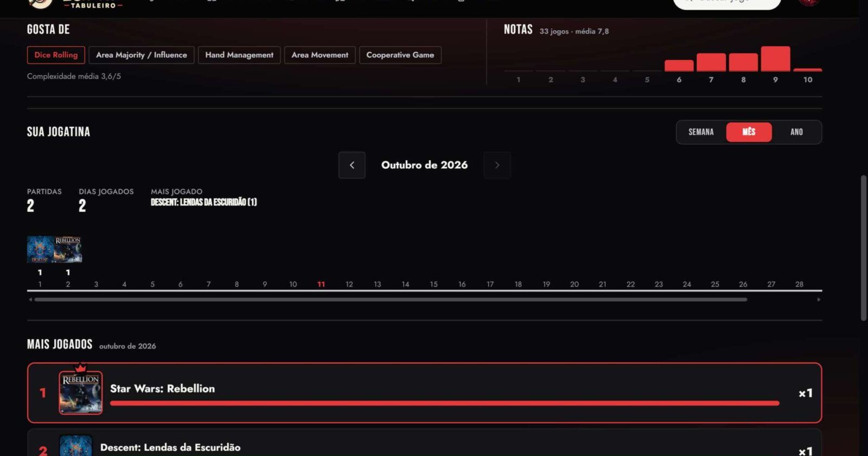This screenshot has width=868, height=456.
Task: Click the highlighted day 11 on the timeline
Action: click(321, 284)
